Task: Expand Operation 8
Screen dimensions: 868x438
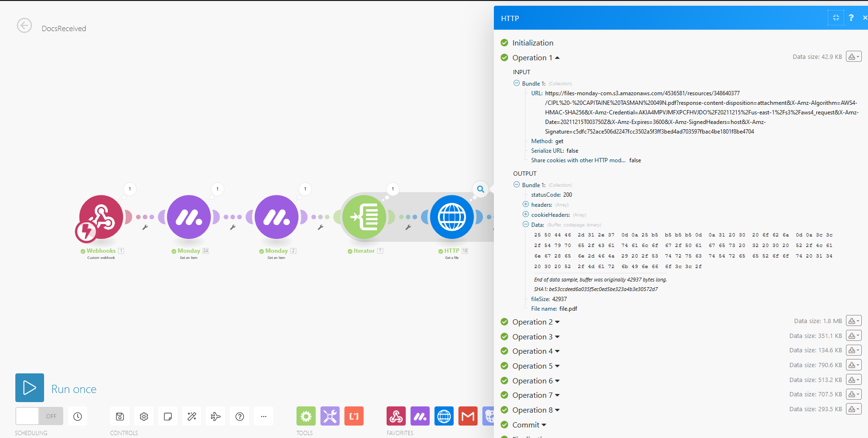Action: tap(536, 410)
